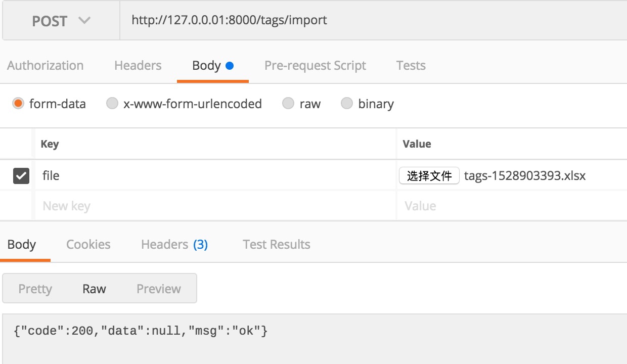Image resolution: width=627 pixels, height=364 pixels.
Task: Select the binary body type
Action: click(x=346, y=104)
